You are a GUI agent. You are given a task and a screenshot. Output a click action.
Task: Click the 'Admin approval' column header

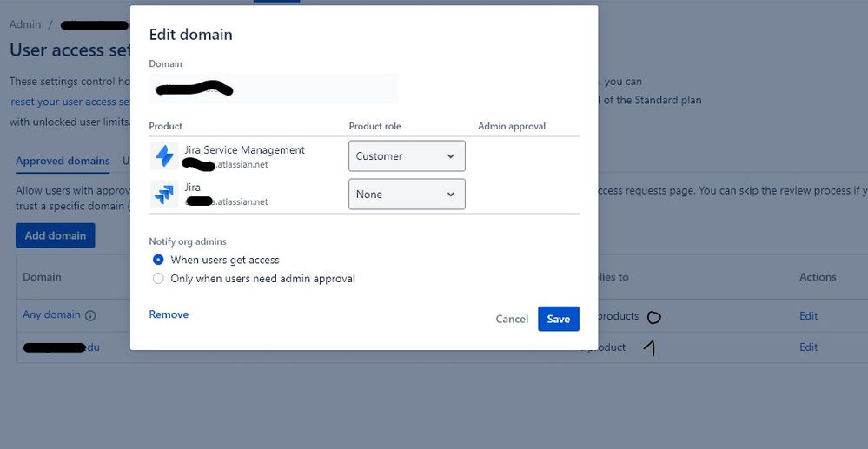(x=512, y=126)
